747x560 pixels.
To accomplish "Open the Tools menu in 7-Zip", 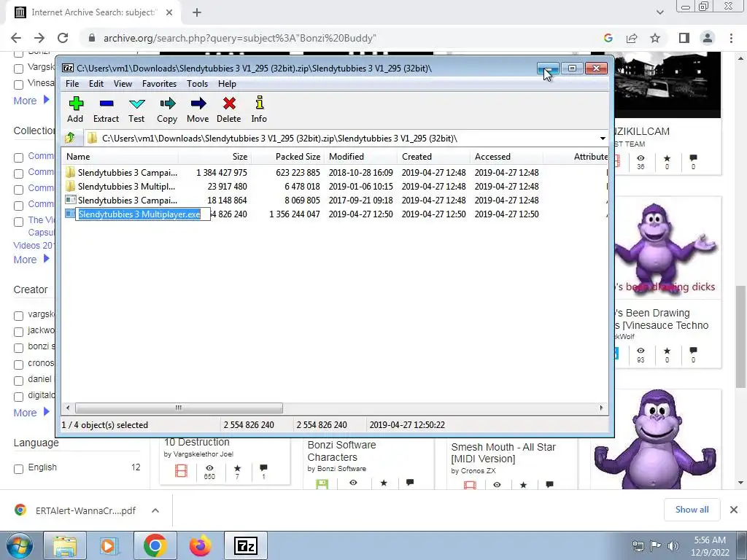I will pyautogui.click(x=197, y=84).
